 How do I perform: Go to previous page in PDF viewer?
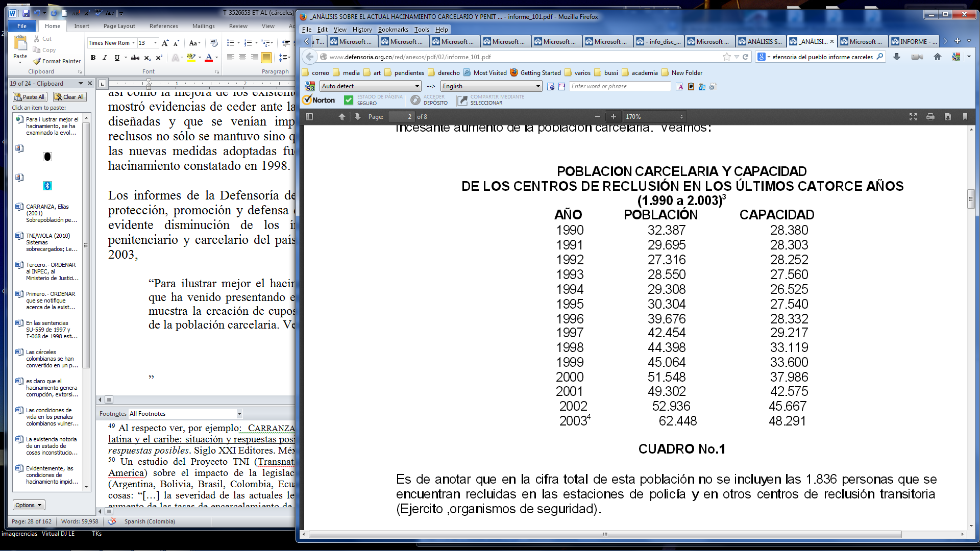pos(342,117)
